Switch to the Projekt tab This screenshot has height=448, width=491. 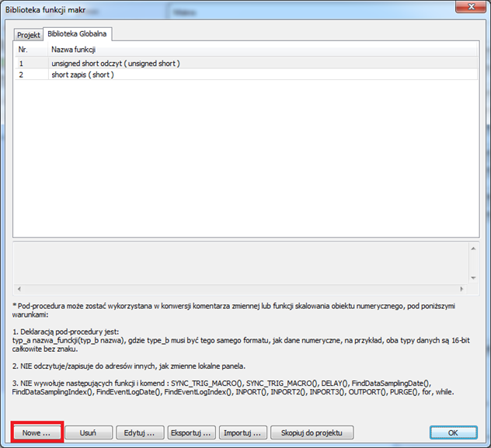coord(28,35)
